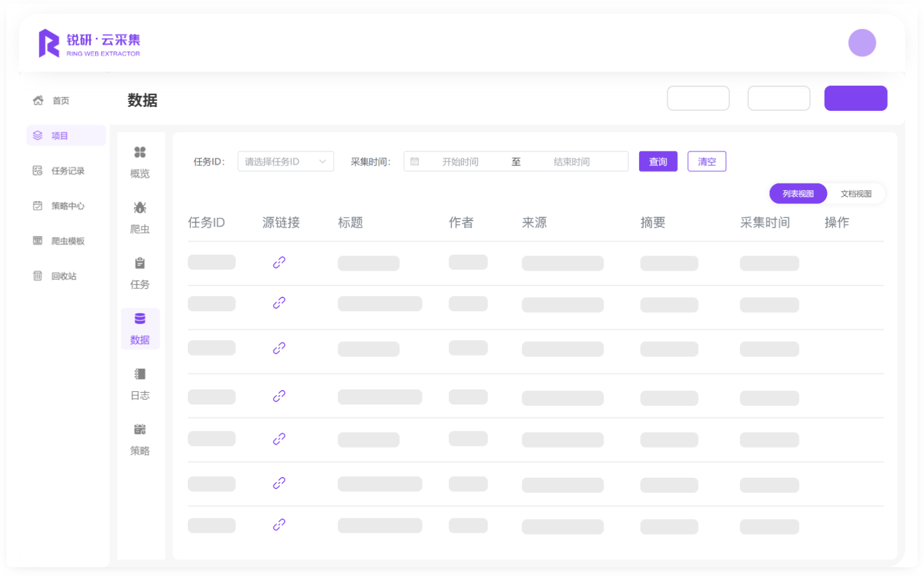924x576 pixels.
Task: Open calendar icon in 采集时间 picker
Action: tap(414, 162)
